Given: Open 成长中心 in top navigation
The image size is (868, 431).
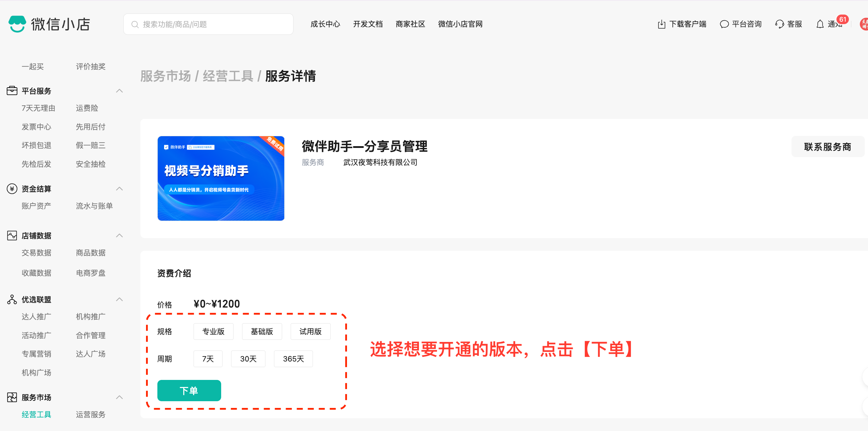Looking at the screenshot, I should pyautogui.click(x=325, y=24).
